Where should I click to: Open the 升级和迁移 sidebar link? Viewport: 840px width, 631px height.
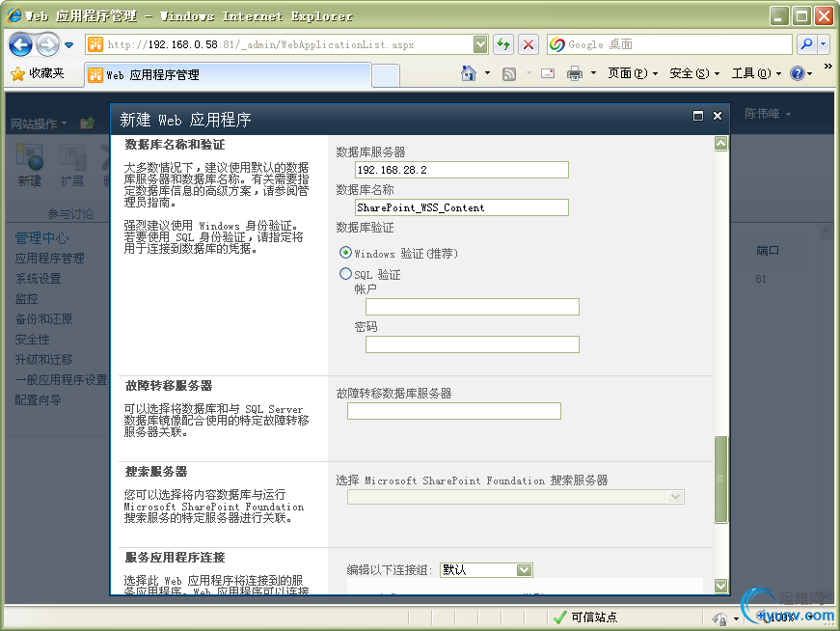[44, 360]
